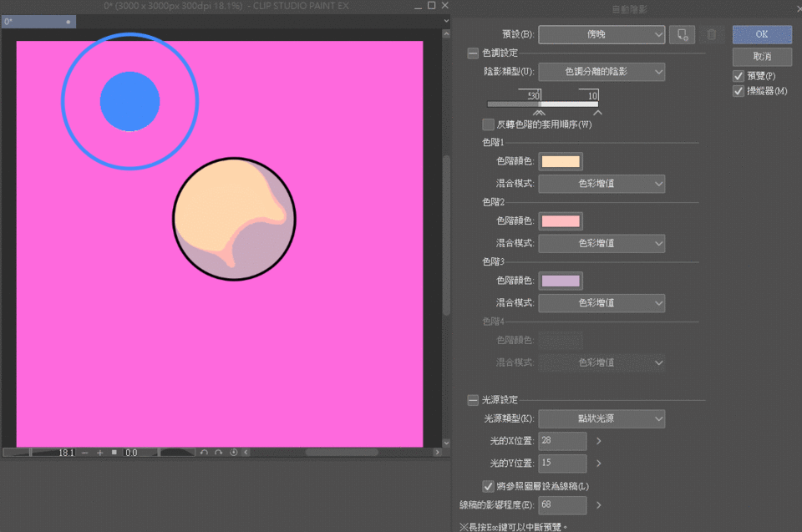
Task: Click the rotate canvas right icon
Action: [x=218, y=453]
